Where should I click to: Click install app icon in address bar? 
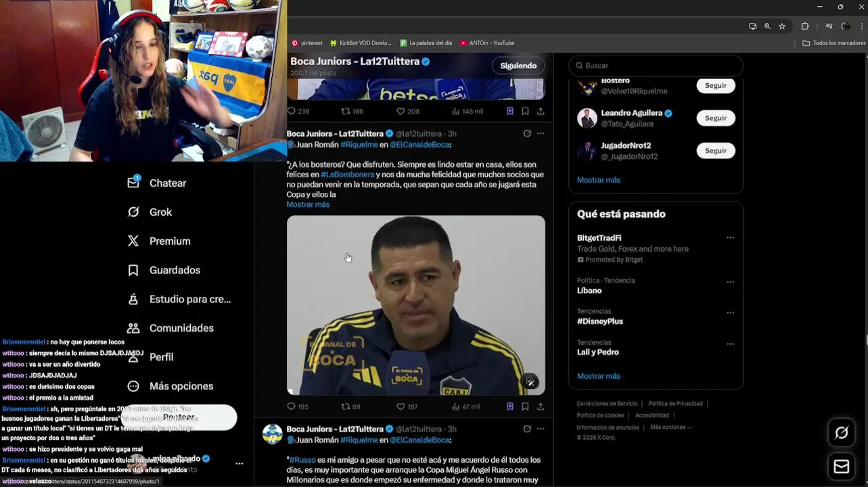click(752, 26)
